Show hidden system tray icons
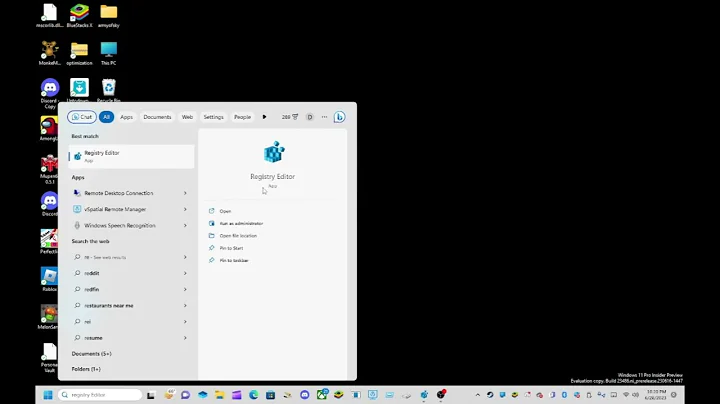 [x=478, y=395]
